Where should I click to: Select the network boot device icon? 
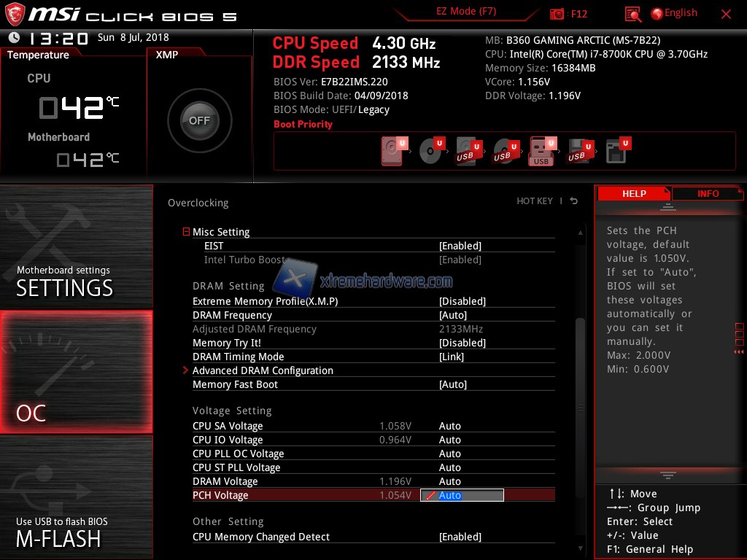(x=616, y=152)
